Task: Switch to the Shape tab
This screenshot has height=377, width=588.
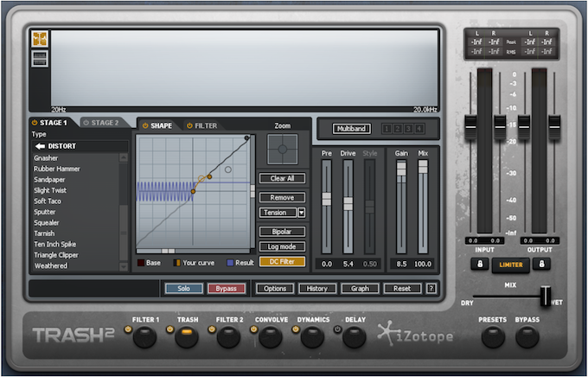Action: coord(161,125)
